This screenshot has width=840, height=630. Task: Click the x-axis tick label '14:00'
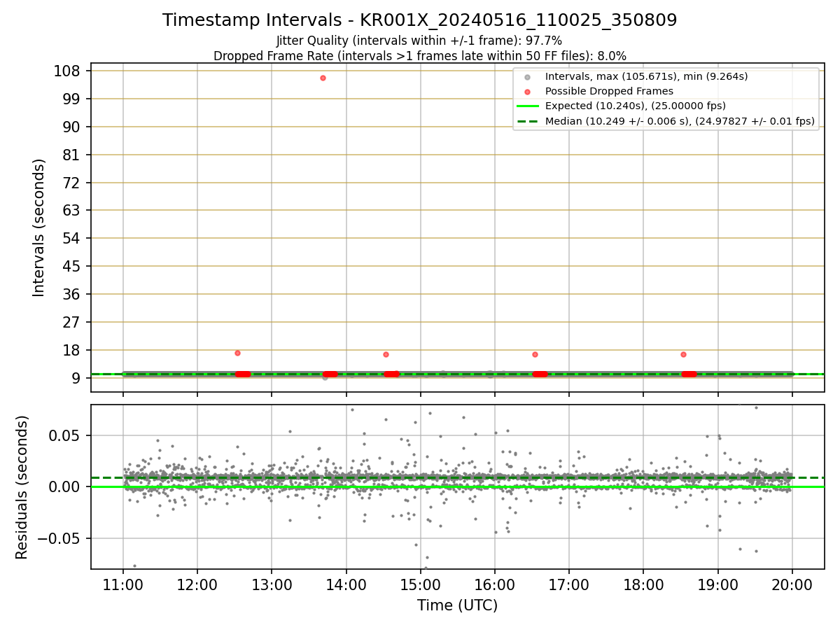coord(346,584)
